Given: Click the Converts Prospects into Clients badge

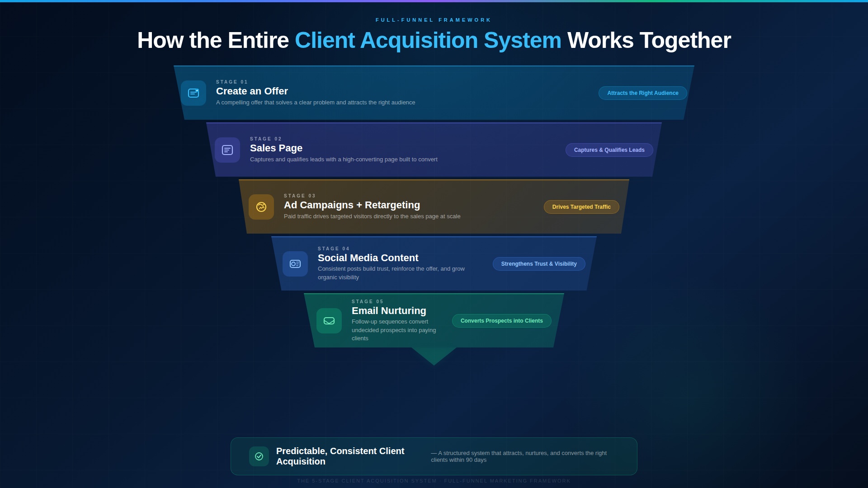Looking at the screenshot, I should pos(501,321).
